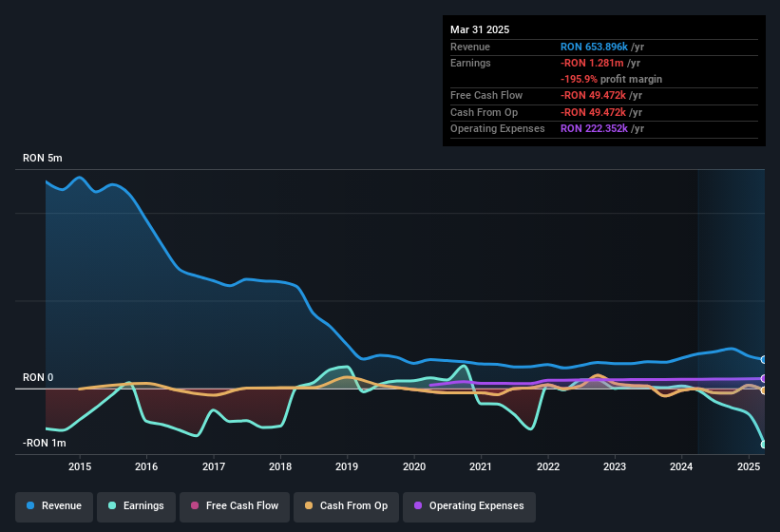Click the 2024 x-axis label
Viewport: 780px width, 532px height.
pos(681,466)
